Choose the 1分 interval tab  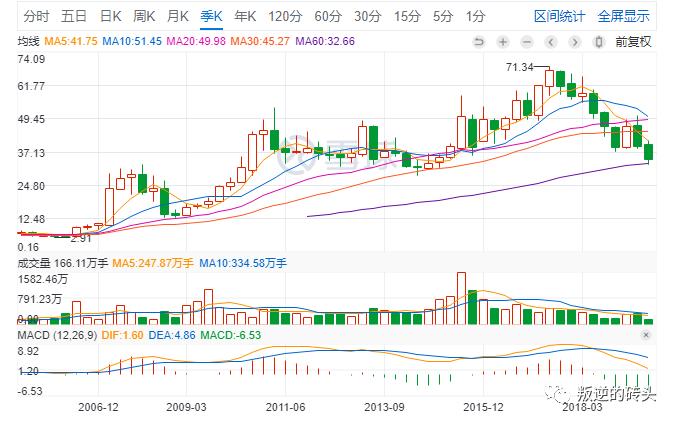tap(475, 16)
